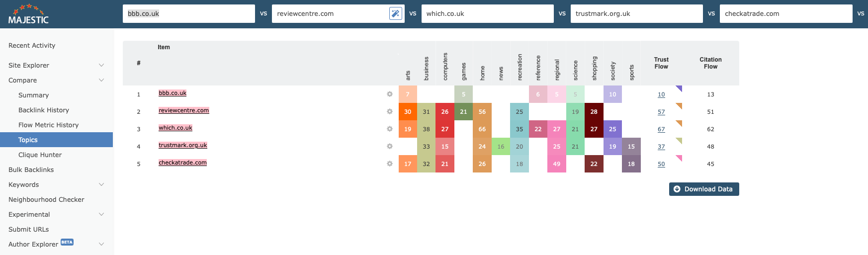868x255 pixels.
Task: Click checkatrade.com sports cell showing 18
Action: coord(631,164)
